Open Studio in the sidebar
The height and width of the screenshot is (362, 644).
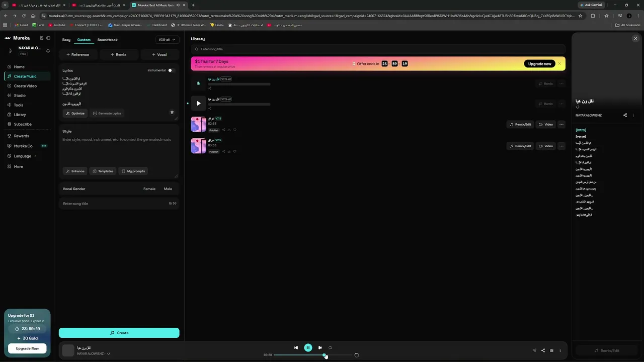pyautogui.click(x=20, y=96)
